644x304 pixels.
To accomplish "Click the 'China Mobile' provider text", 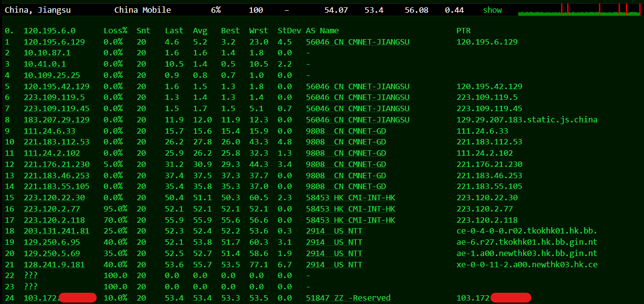I will coord(143,10).
